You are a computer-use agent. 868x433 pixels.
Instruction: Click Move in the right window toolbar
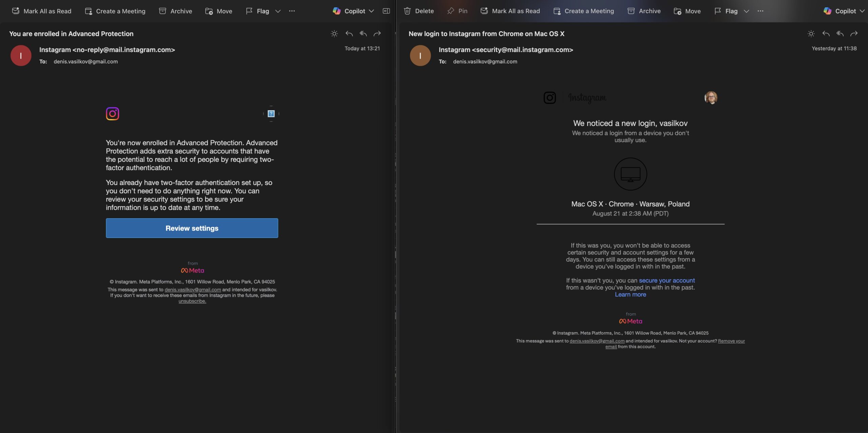tap(687, 11)
